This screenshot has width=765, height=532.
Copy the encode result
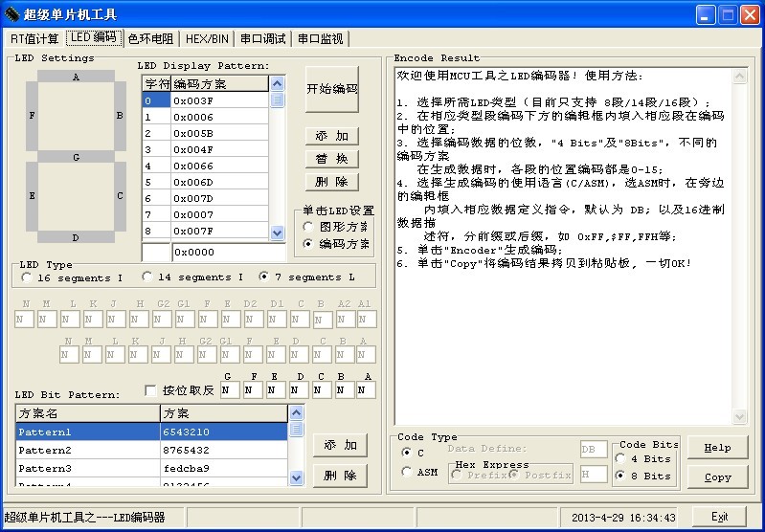718,477
